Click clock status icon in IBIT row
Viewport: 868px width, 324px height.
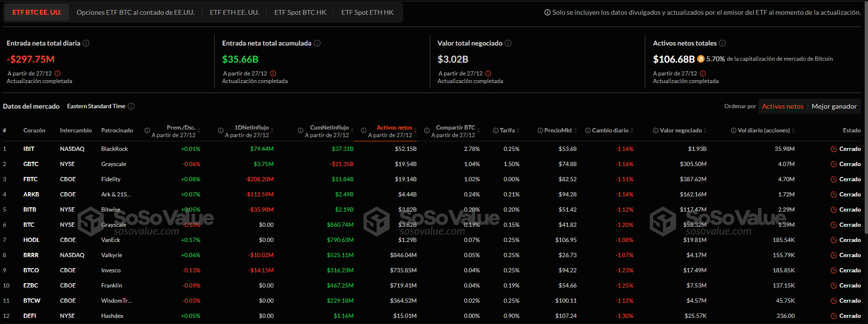pos(834,149)
